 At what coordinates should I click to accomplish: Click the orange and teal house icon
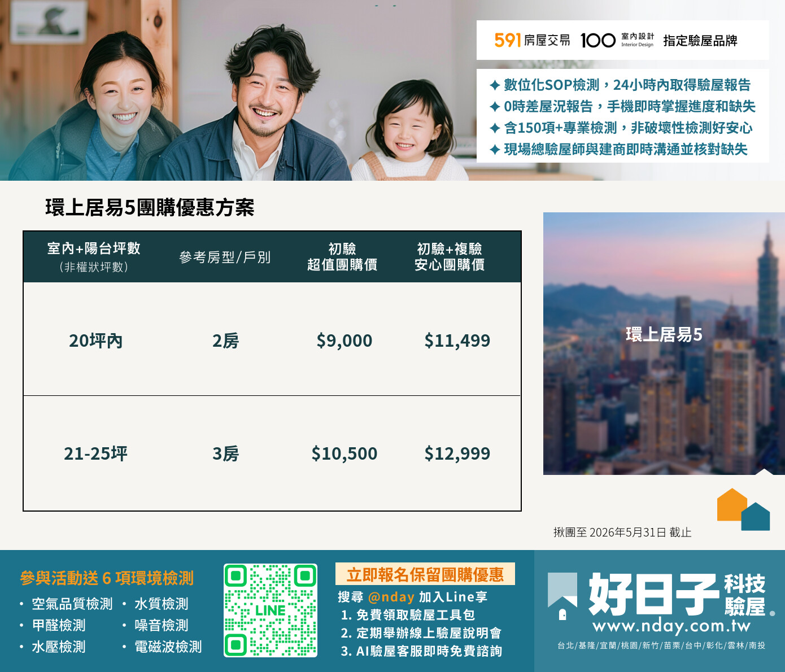[x=743, y=509]
